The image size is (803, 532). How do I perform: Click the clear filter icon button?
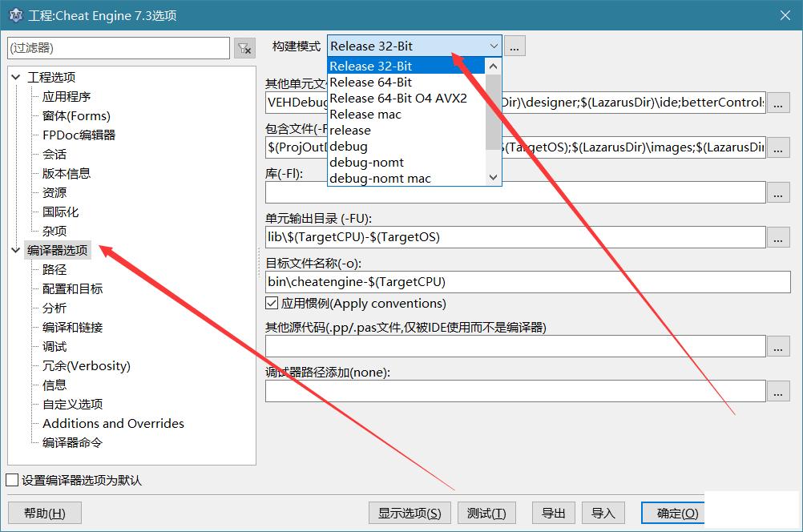(244, 48)
